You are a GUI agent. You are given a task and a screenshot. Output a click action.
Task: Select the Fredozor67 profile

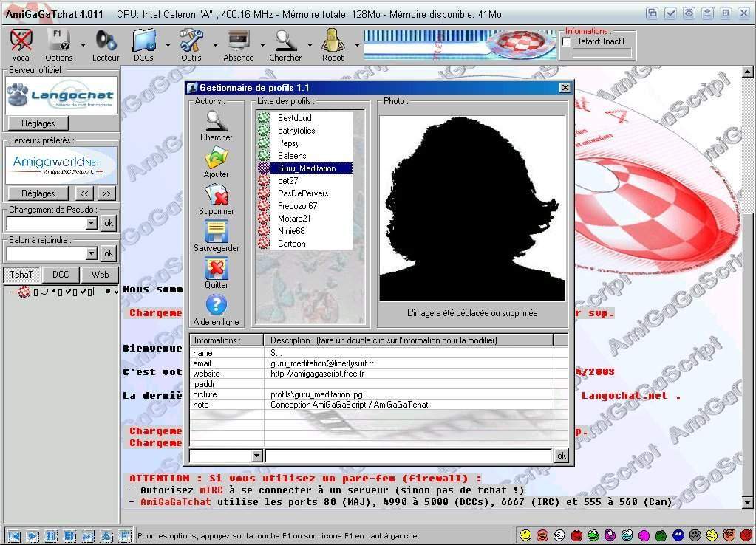click(x=298, y=206)
